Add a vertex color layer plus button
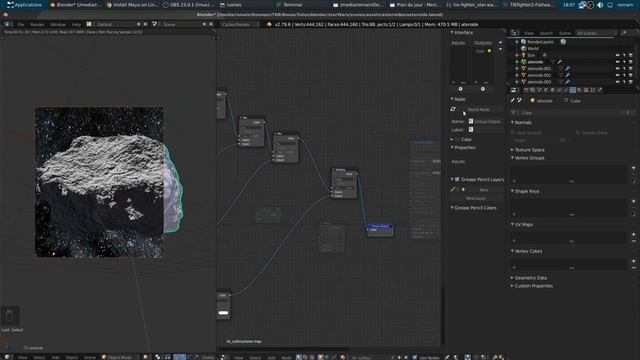640x360 pixels. pos(633,261)
